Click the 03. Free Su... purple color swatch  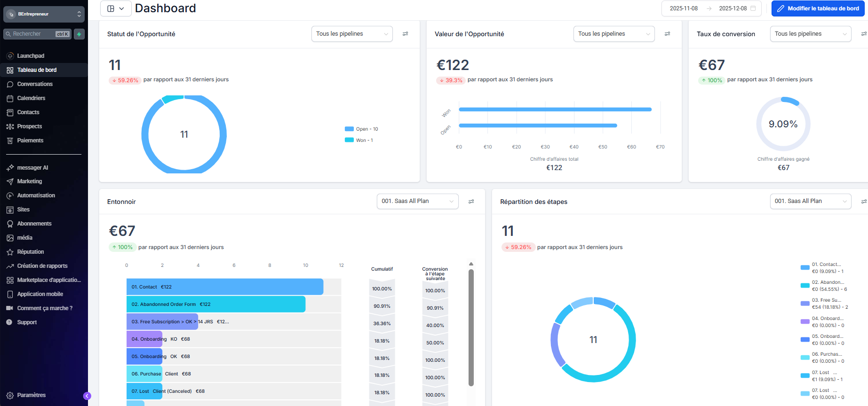[x=804, y=304]
